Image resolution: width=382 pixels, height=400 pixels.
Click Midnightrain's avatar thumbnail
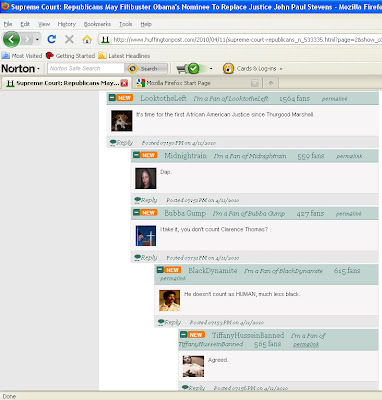click(146, 178)
